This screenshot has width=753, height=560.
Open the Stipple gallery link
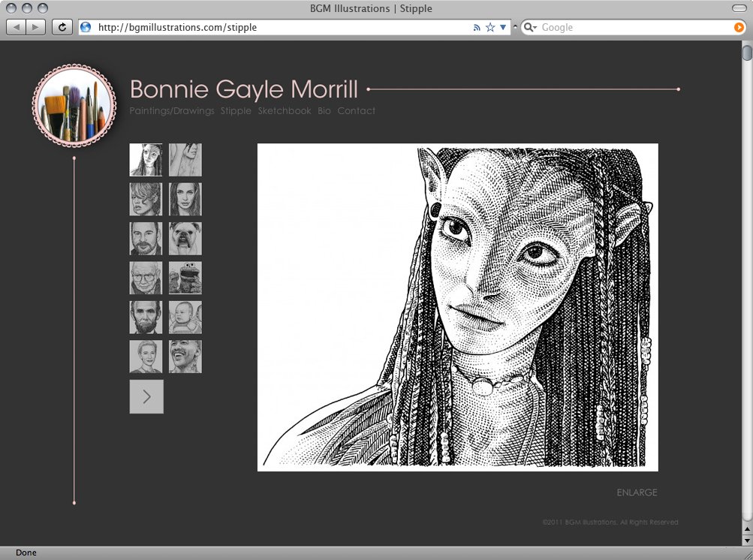pos(236,111)
